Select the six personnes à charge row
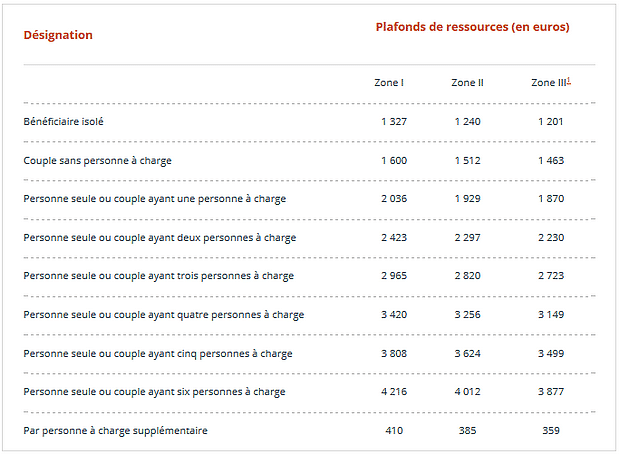The height and width of the screenshot is (455, 620). 309,392
